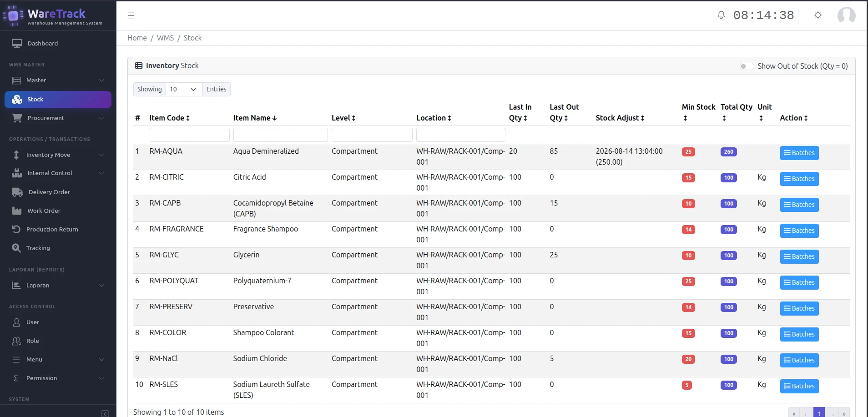Sort table by Item Name column
The image size is (868, 417).
(255, 118)
